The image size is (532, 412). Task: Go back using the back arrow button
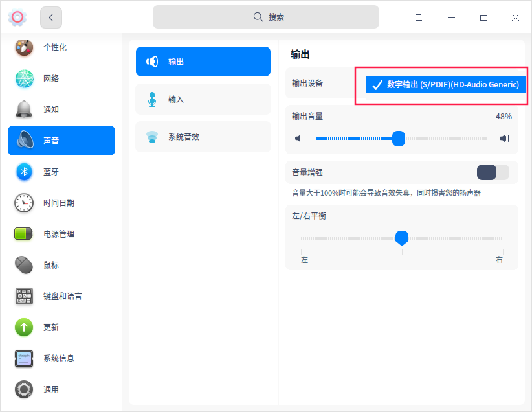[51, 17]
